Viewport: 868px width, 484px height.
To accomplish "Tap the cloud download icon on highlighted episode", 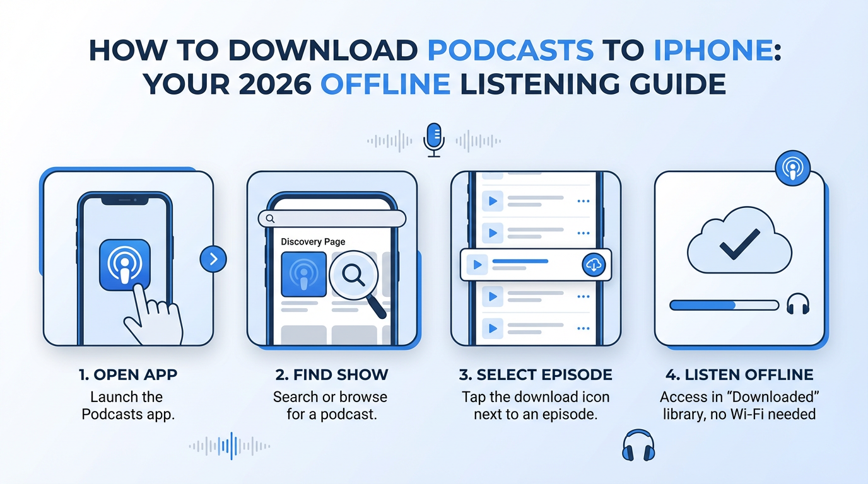I will 593,265.
